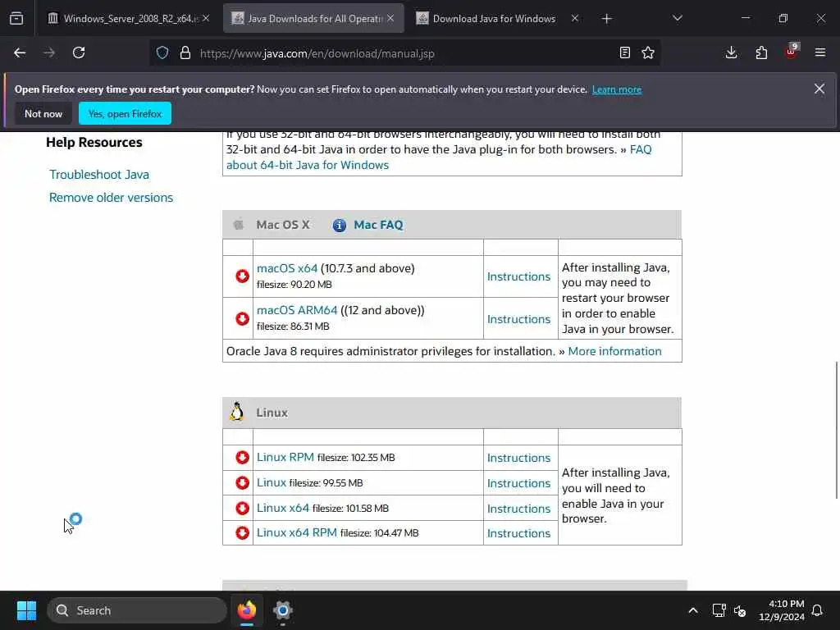Open a new tab with the plus button
This screenshot has height=630, width=840.
(x=606, y=19)
